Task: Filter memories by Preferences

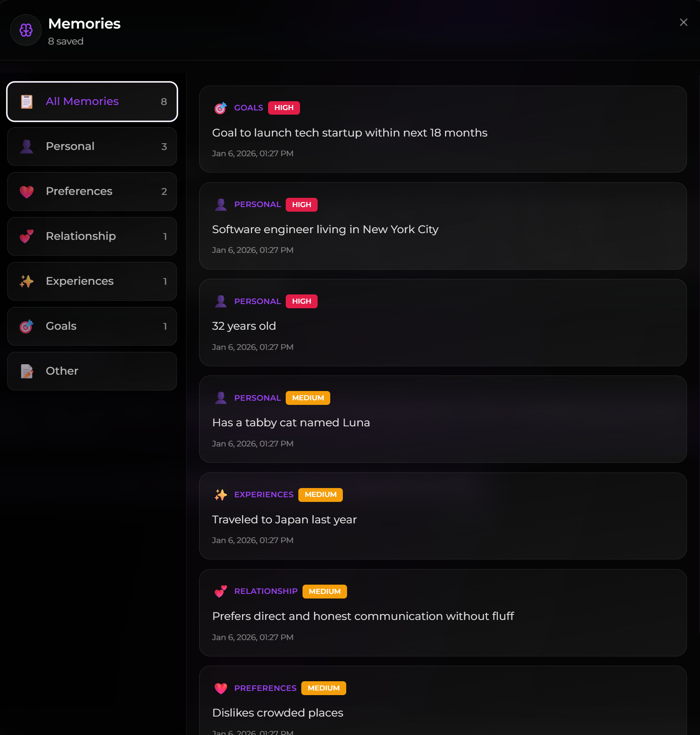Action: pyautogui.click(x=92, y=192)
